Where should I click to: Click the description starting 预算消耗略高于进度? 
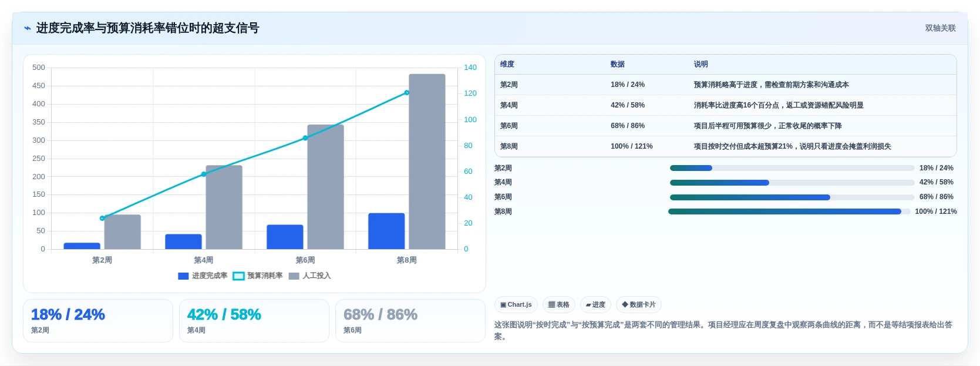pyautogui.click(x=771, y=85)
